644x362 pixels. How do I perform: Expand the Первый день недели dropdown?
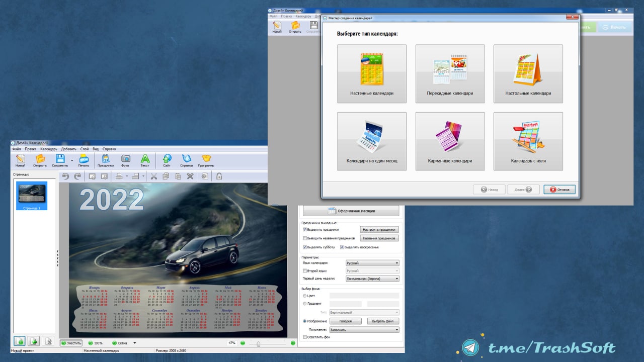point(372,279)
